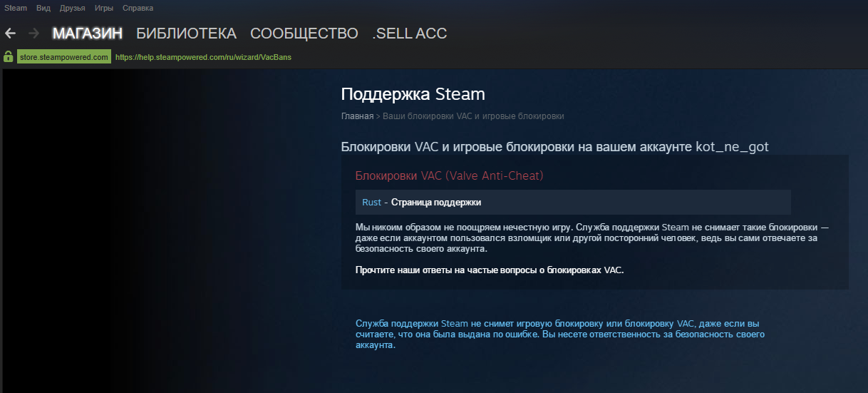Go forward with the right arrow icon
The width and height of the screenshot is (868, 393).
[x=33, y=33]
